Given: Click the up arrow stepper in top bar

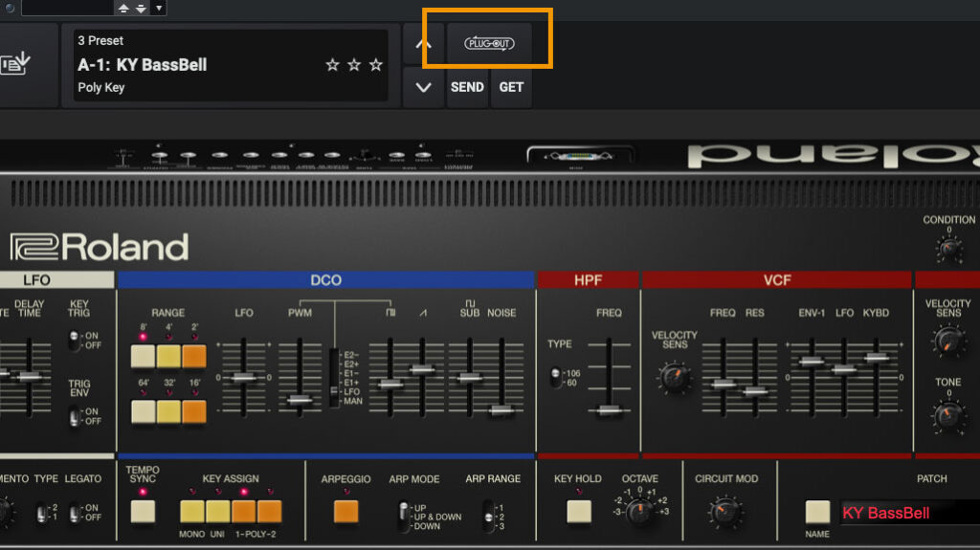Looking at the screenshot, I should pos(123,8).
